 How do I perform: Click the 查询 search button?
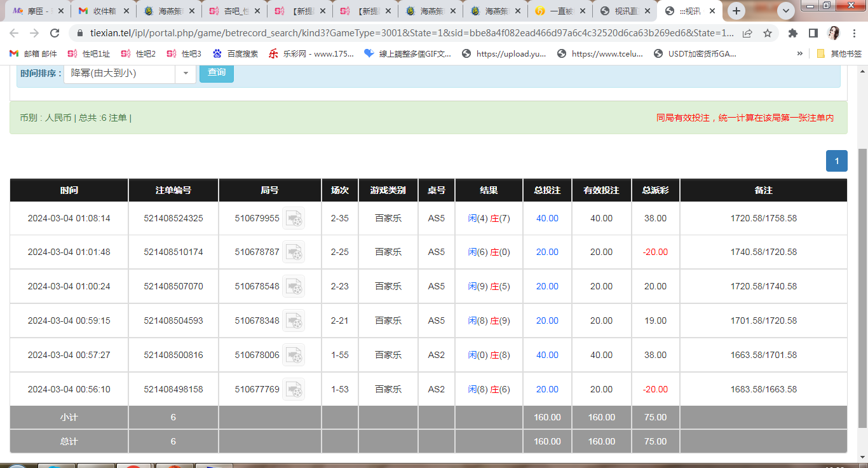(x=217, y=72)
